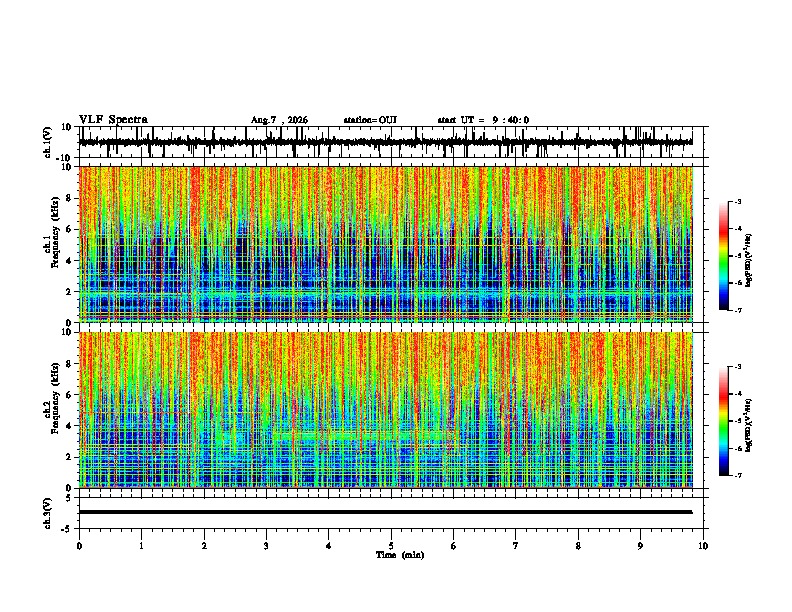The image size is (792, 612).
Task: Click the ch.2 spectrogram panel
Action: pos(386,410)
